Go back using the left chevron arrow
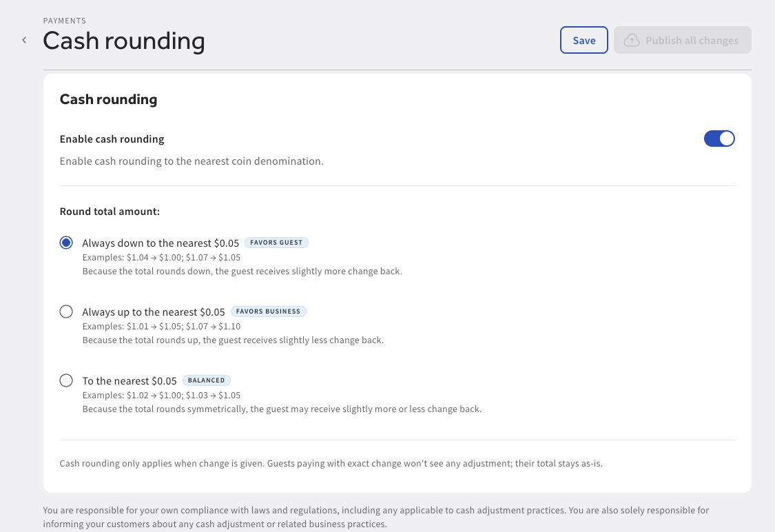Image resolution: width=775 pixels, height=532 pixels. (x=24, y=40)
